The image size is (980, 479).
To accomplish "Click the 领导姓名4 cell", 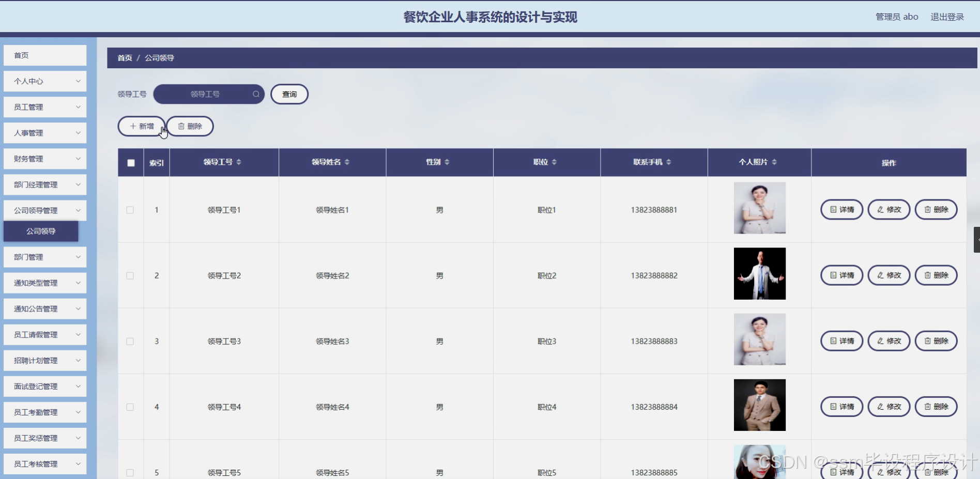I will click(x=332, y=407).
